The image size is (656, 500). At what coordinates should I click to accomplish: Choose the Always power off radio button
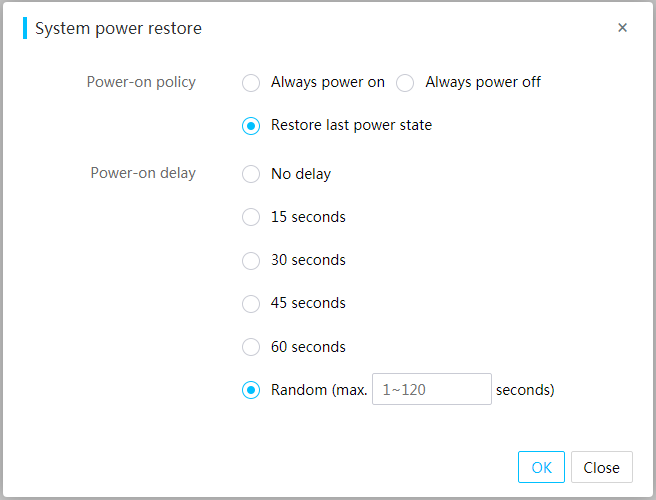click(x=405, y=83)
